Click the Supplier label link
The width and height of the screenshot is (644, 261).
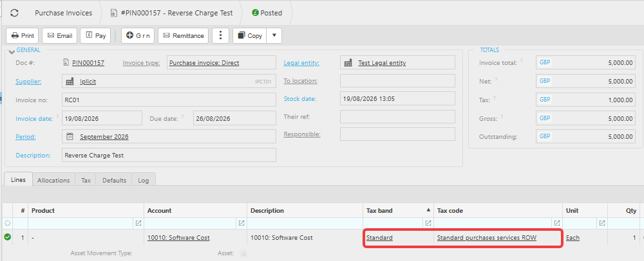point(28,81)
